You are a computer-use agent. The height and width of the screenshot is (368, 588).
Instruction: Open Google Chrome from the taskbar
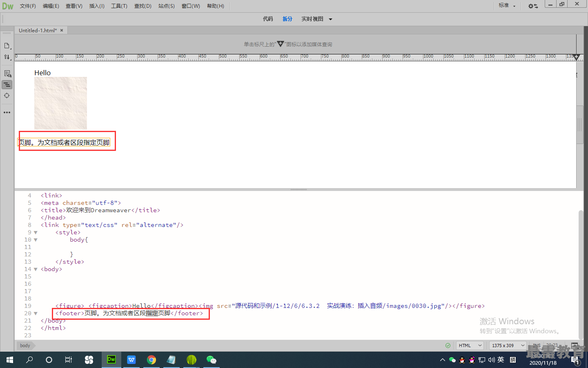[151, 360]
